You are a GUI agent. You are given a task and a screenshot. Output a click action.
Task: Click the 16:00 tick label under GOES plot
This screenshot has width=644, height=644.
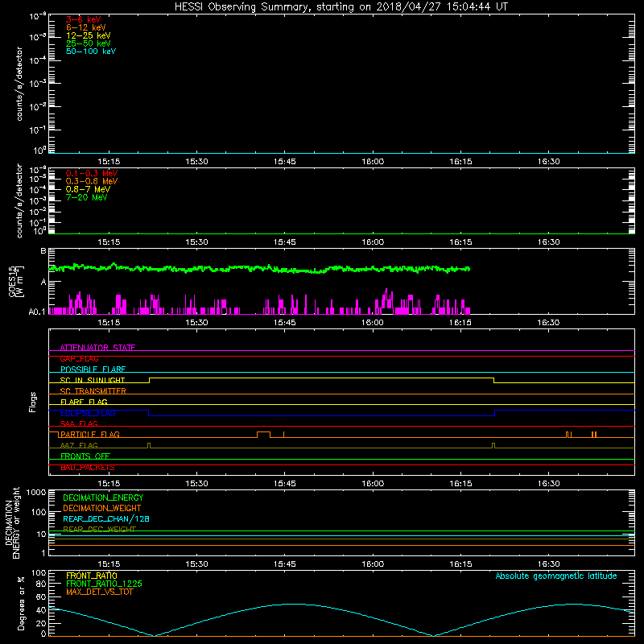(x=373, y=323)
